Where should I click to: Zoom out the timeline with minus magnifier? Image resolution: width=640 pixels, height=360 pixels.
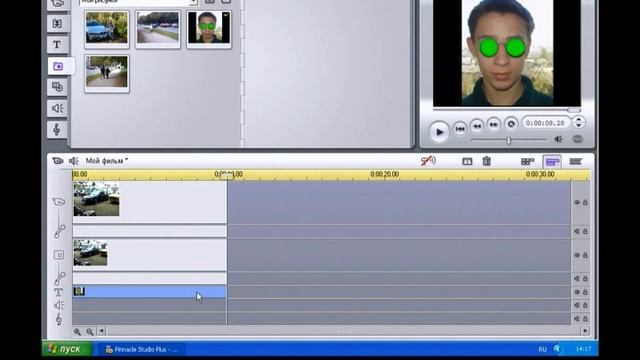(x=90, y=332)
